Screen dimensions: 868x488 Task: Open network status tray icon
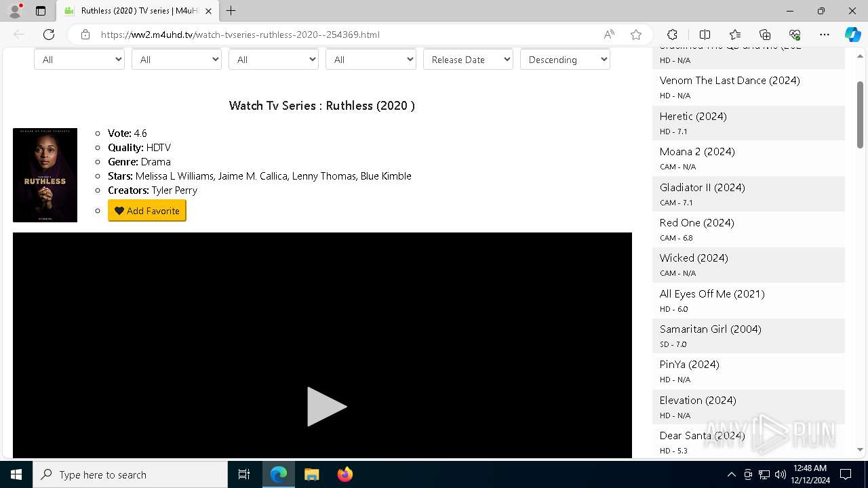tap(764, 474)
